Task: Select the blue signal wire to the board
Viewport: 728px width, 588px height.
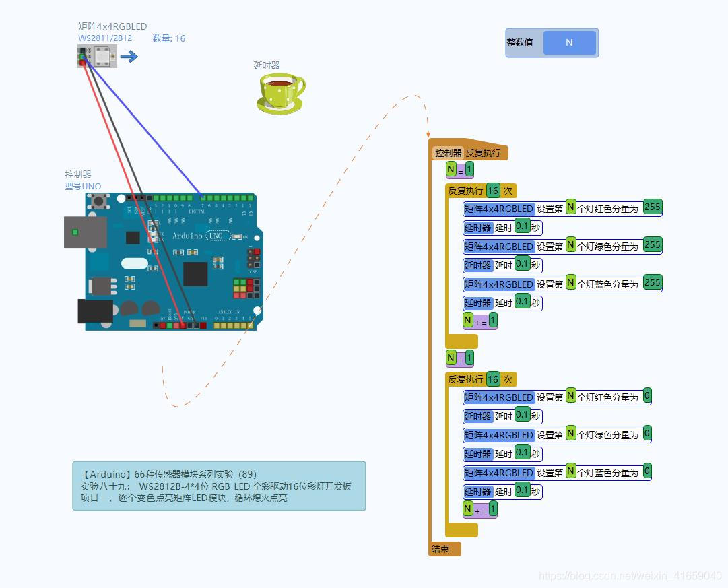Action: (144, 128)
